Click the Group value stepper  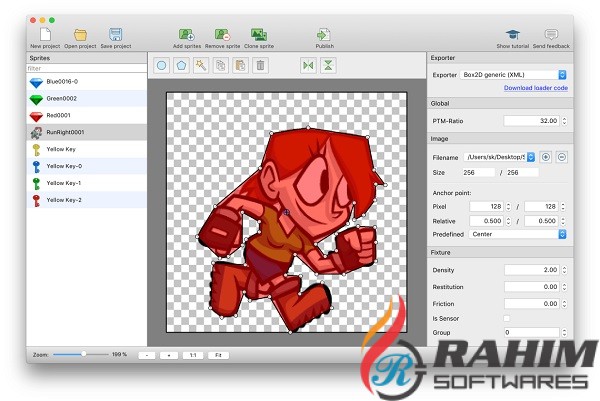564,333
